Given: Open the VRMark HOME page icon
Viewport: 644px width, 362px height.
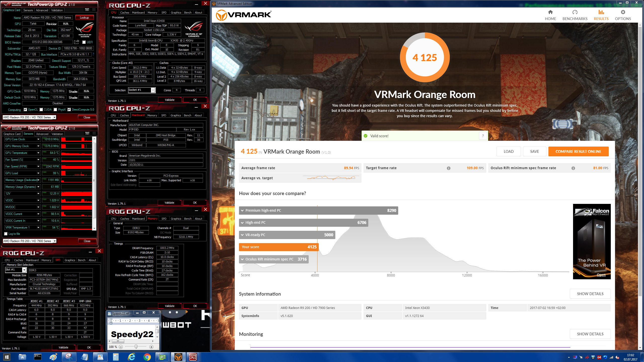Looking at the screenshot, I should [x=550, y=12].
